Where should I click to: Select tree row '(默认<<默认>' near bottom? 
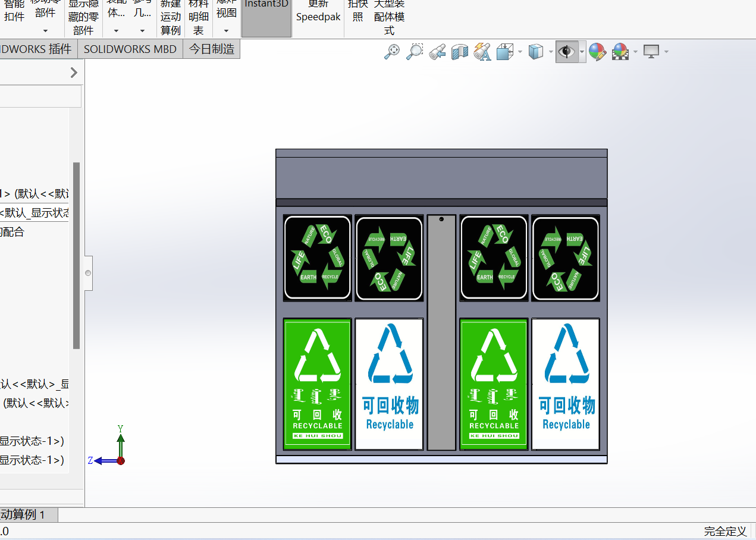tap(36, 403)
